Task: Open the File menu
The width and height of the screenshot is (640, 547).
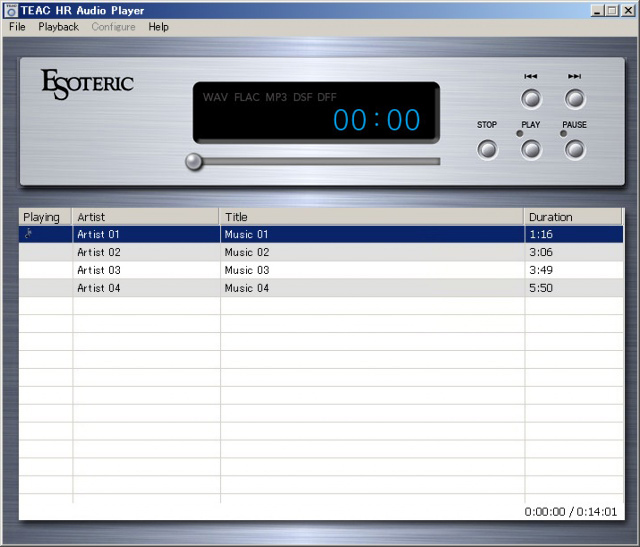Action: coord(17,27)
